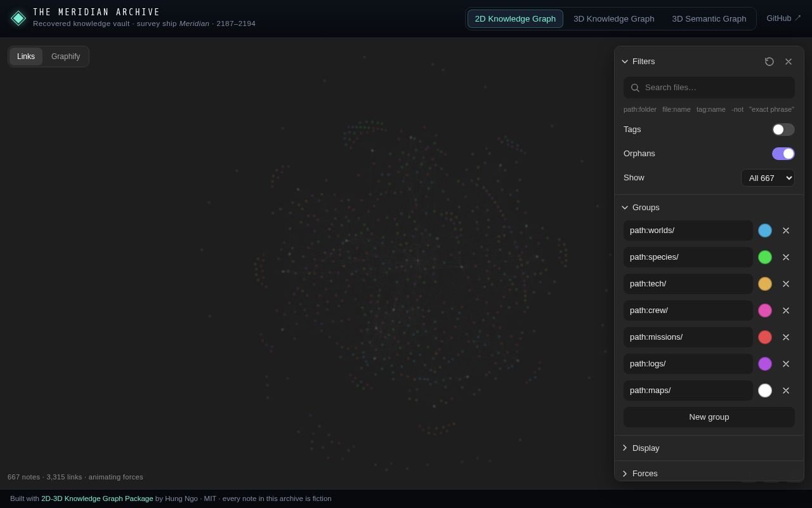Viewport: 812px width, 508px height.
Task: Remove the path:worlds/ group
Action: [x=786, y=231]
